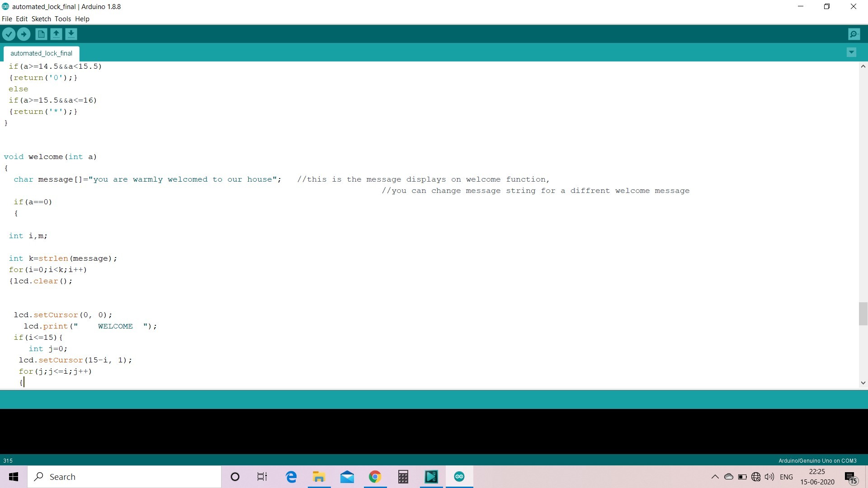This screenshot has width=868, height=488.
Task: Open the Tools menu
Action: tap(63, 19)
